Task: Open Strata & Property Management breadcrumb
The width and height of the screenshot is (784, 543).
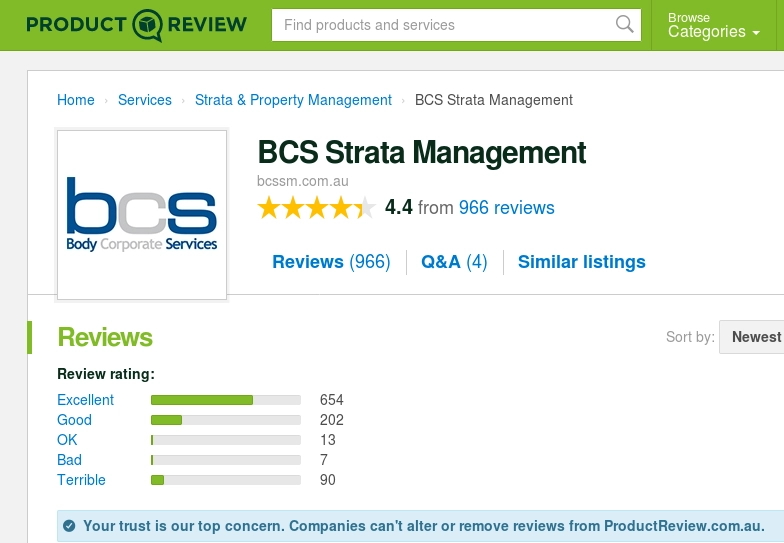Action: pyautogui.click(x=293, y=100)
